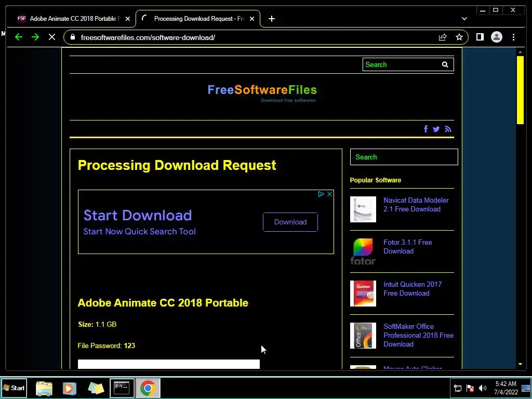Screen dimensions: 532x399
Task: Click the Size 1.1 GB text
Action: pos(97,324)
